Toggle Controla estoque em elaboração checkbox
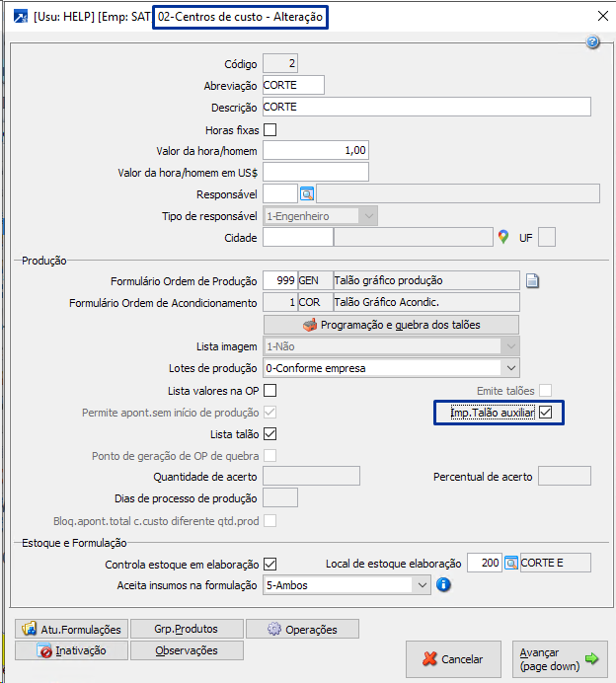Image resolution: width=616 pixels, height=683 pixels. [270, 565]
